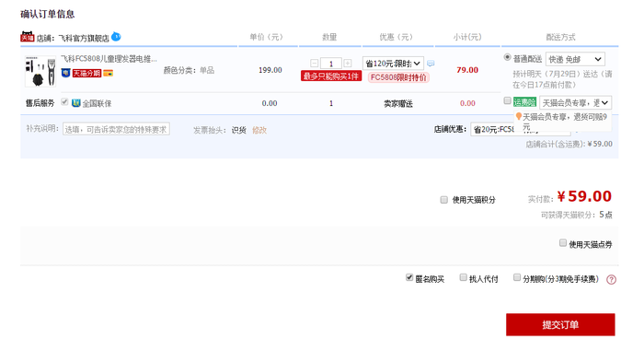Open the 店铺优惠 省20元 dropdown
The height and width of the screenshot is (351, 644).
[521, 130]
